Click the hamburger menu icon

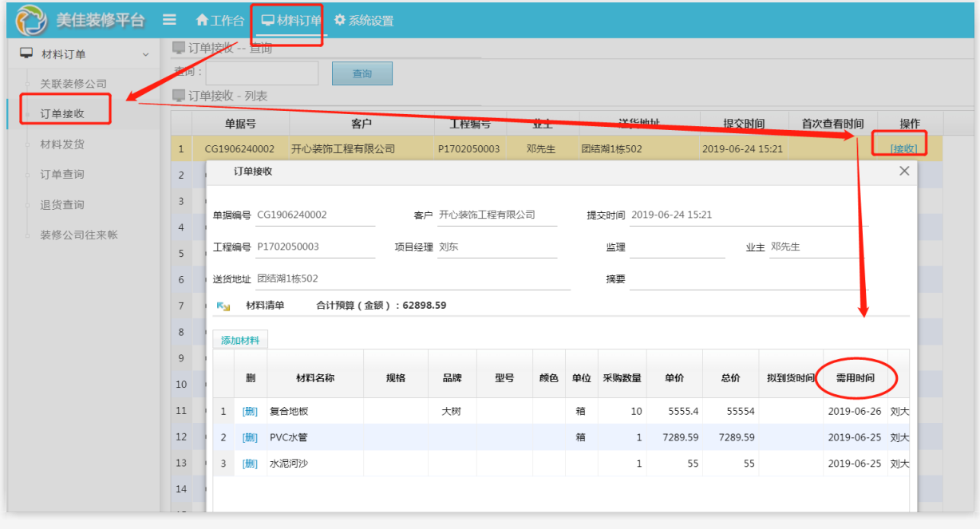point(169,20)
